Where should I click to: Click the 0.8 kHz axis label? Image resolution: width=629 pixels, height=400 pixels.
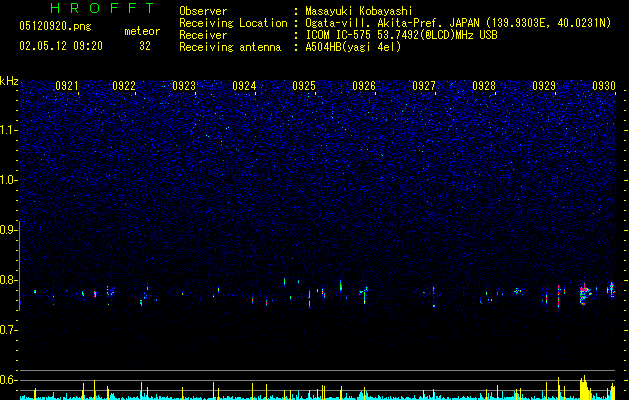pyautogui.click(x=7, y=280)
